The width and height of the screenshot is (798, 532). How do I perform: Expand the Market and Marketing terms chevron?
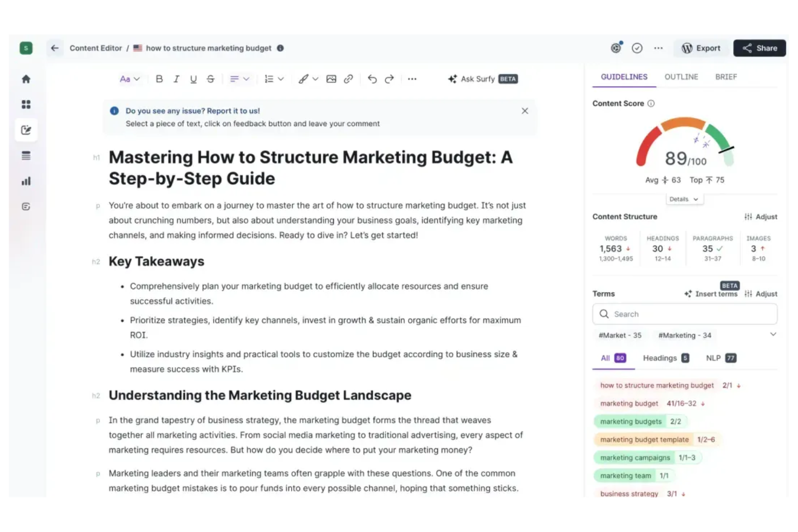(x=774, y=334)
